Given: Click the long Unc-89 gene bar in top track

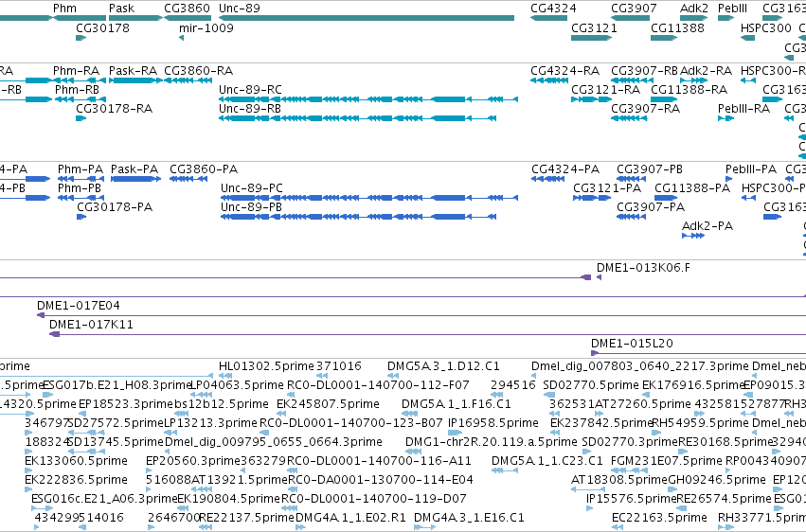Looking at the screenshot, I should [x=367, y=18].
